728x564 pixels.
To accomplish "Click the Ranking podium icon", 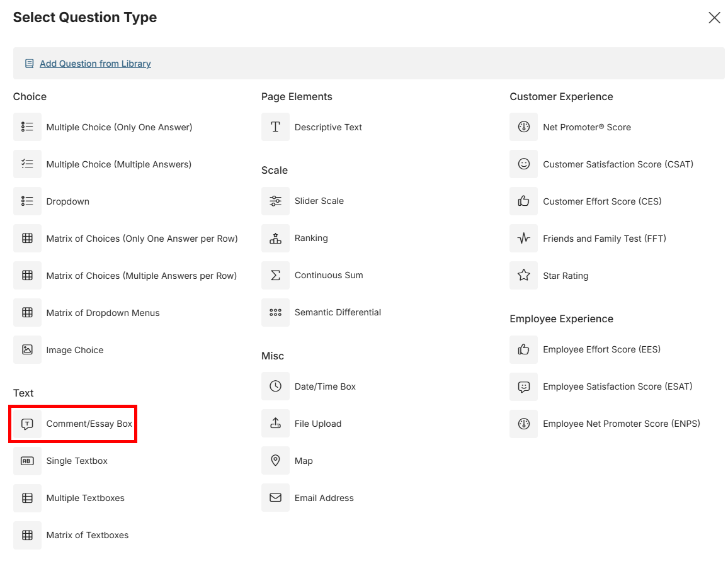I will [275, 238].
